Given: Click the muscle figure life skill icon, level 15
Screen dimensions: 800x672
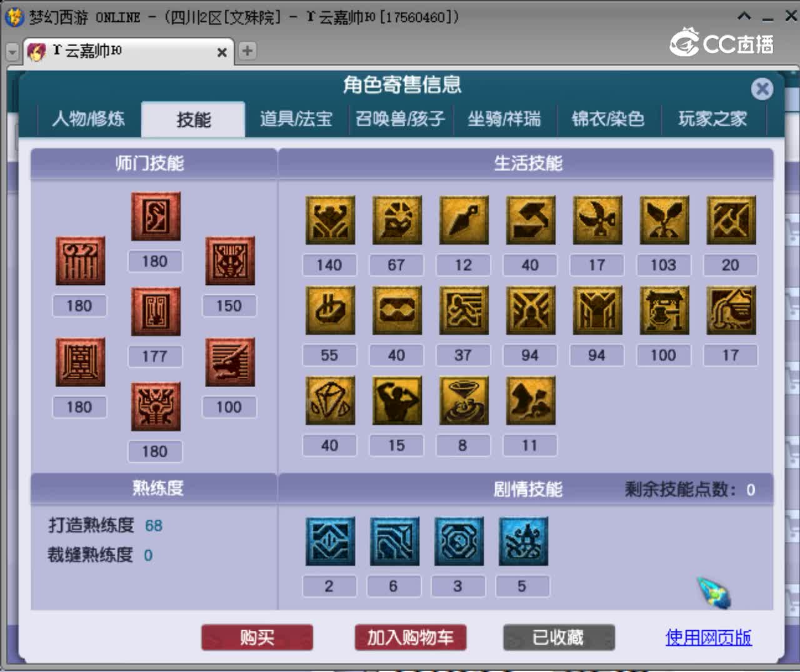Looking at the screenshot, I should tap(397, 400).
